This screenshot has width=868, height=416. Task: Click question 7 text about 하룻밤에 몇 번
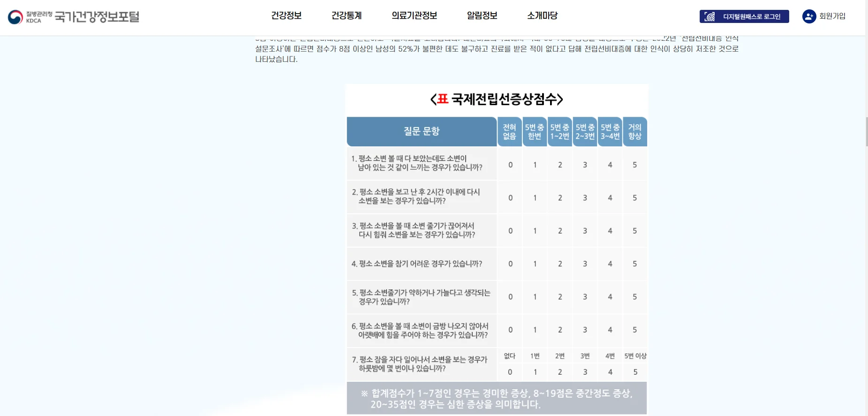(x=420, y=364)
